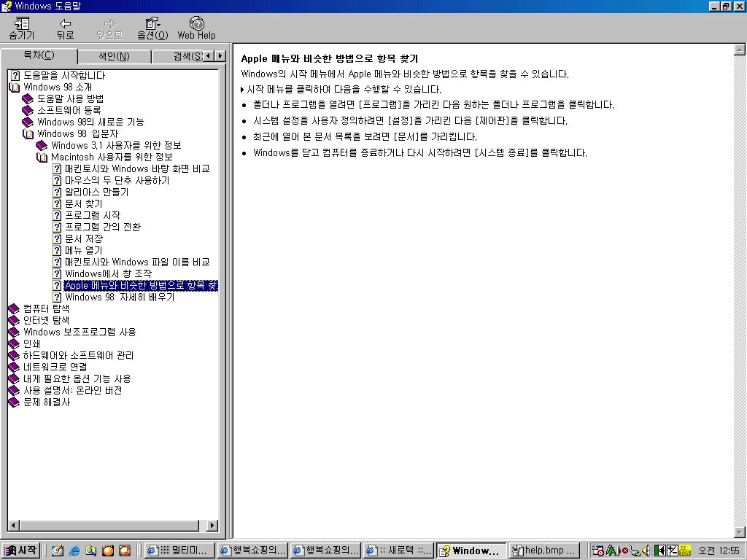This screenshot has width=747, height=560.
Task: Open topic 알리아스 만들기
Action: 97,192
